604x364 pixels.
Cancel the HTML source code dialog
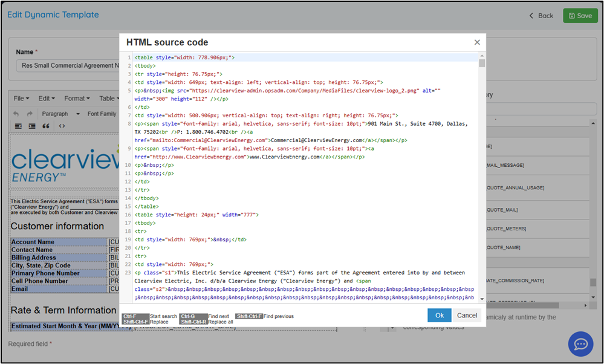[x=467, y=315]
